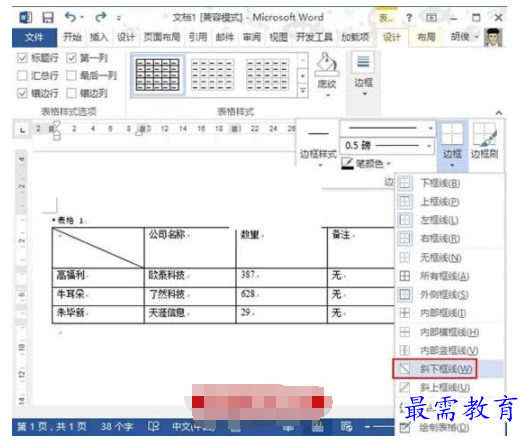Click the user account avatar picture
This screenshot has height=440, width=526.
click(493, 37)
